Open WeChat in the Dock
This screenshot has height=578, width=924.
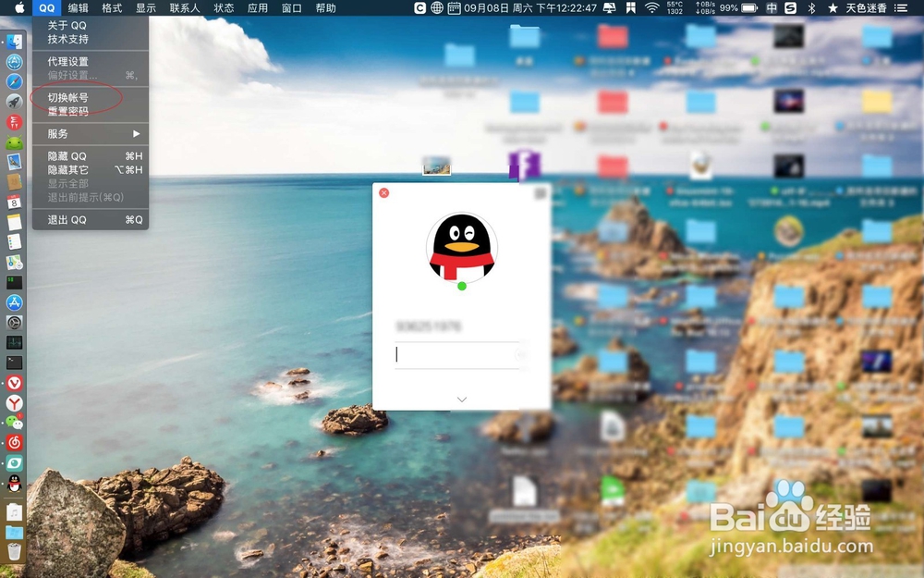pyautogui.click(x=14, y=423)
